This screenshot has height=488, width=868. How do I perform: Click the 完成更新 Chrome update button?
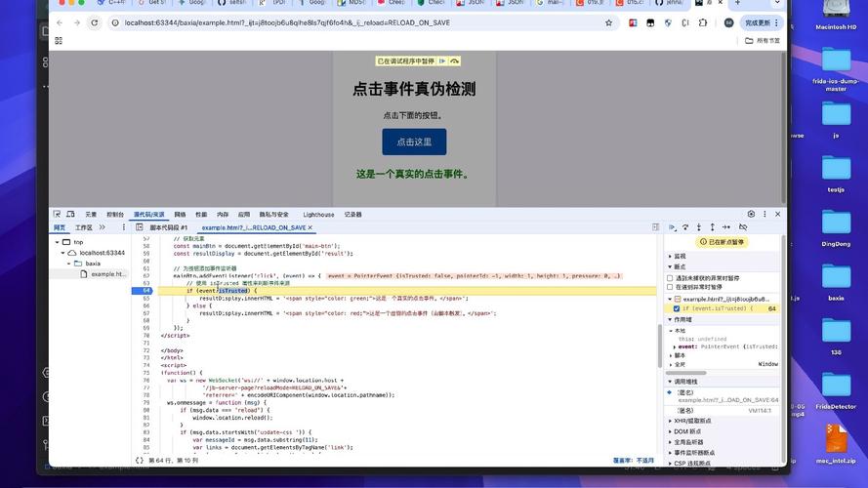tap(762, 22)
